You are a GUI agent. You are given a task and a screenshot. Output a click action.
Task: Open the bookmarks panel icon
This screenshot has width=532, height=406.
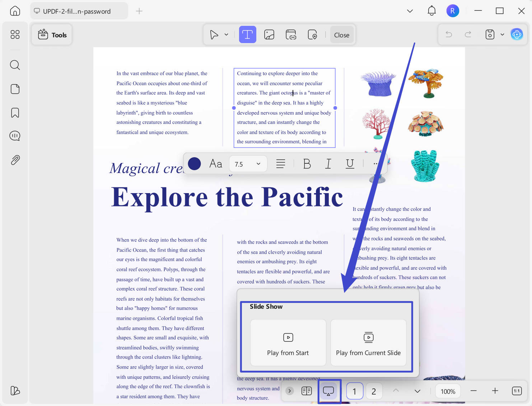[x=15, y=113]
